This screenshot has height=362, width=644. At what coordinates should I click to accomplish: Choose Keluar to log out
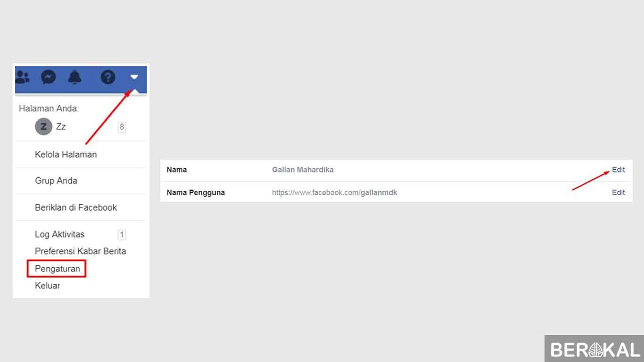click(48, 286)
